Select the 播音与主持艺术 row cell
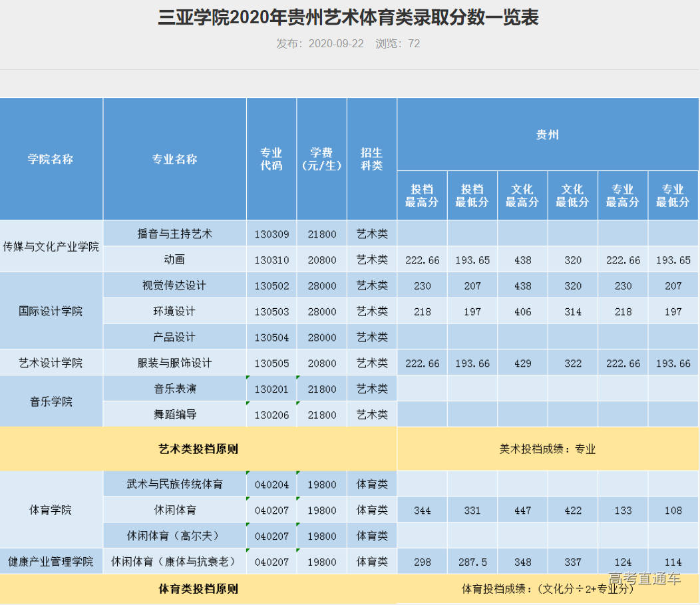This screenshot has height=605, width=700. [x=174, y=234]
